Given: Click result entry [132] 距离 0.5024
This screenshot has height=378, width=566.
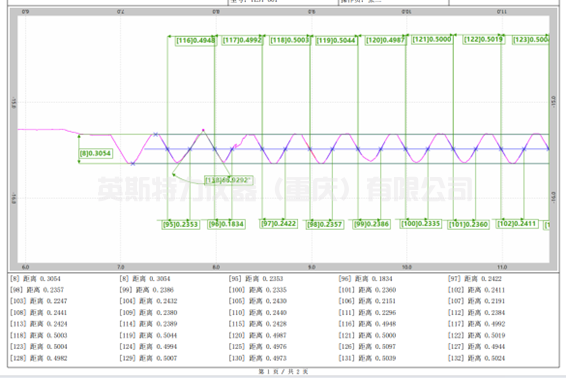Looking at the screenshot, I should pos(476,358).
